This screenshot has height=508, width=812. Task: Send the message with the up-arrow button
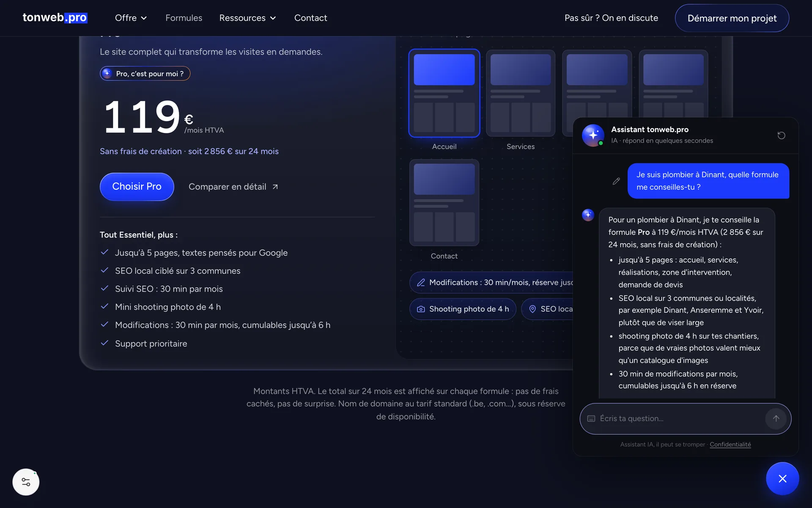click(x=776, y=419)
